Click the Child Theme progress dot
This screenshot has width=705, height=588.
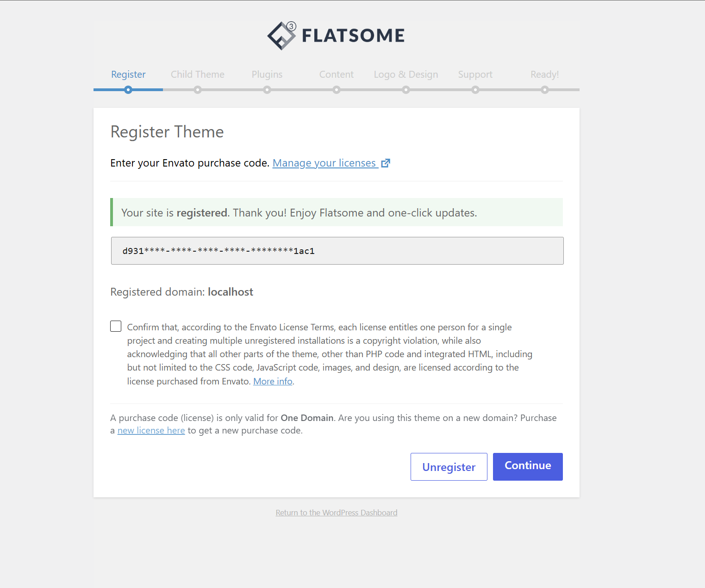[x=198, y=90]
